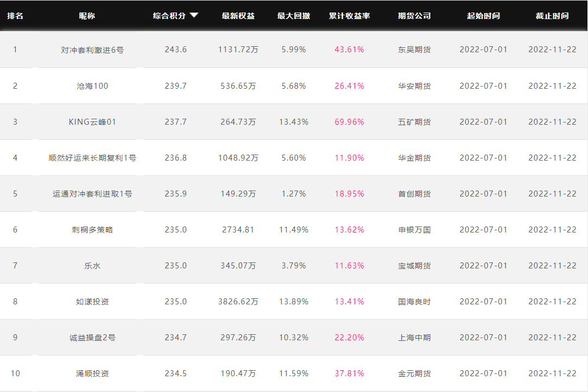Viewport: 588px width, 392px height.
Task: Select the 昵称 column header
Action: pyautogui.click(x=87, y=16)
